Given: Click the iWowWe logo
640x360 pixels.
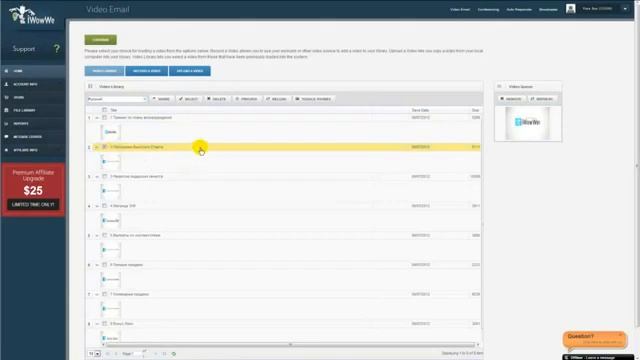Looking at the screenshot, I should coord(32,16).
